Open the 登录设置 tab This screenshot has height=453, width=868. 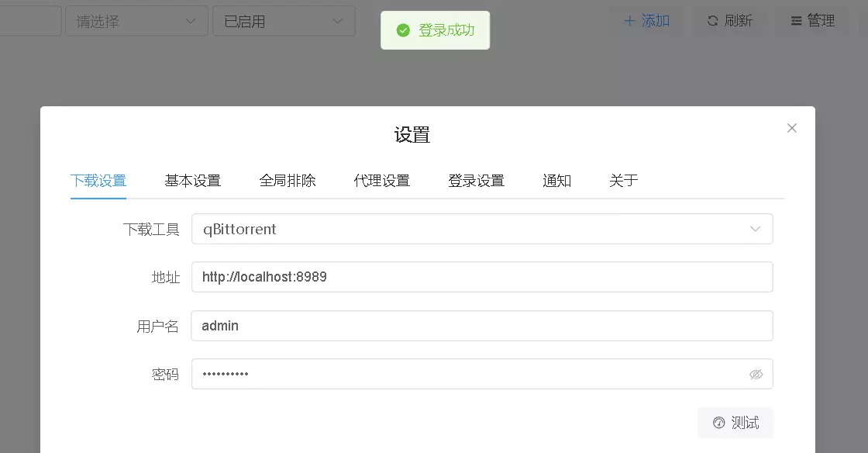476,181
